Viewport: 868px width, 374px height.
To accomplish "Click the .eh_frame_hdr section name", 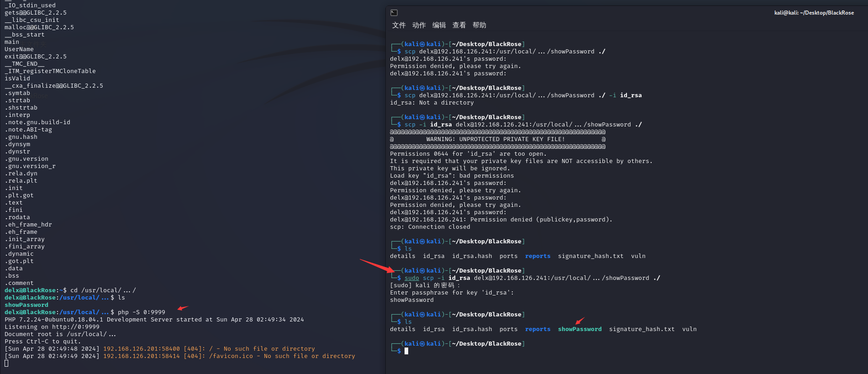I will pyautogui.click(x=28, y=225).
